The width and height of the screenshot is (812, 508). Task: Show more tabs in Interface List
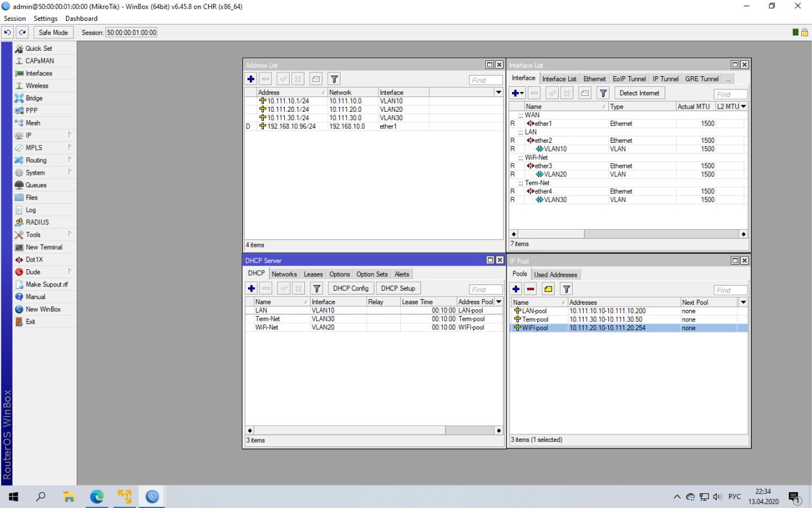tap(728, 79)
